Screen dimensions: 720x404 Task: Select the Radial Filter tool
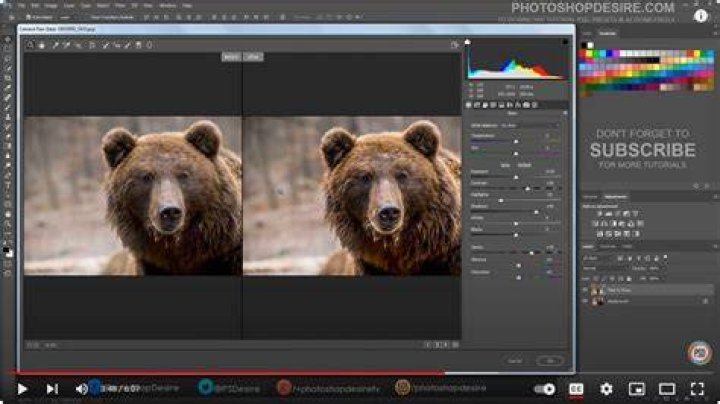(x=150, y=45)
